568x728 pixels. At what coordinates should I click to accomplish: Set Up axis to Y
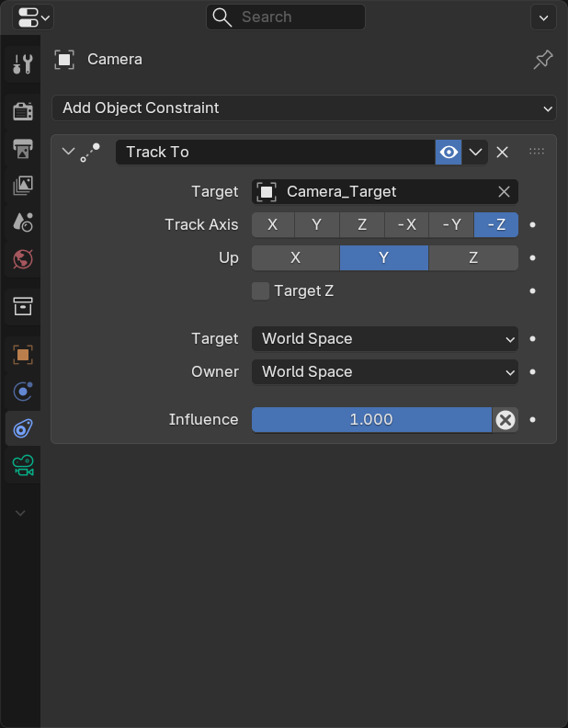tap(384, 257)
